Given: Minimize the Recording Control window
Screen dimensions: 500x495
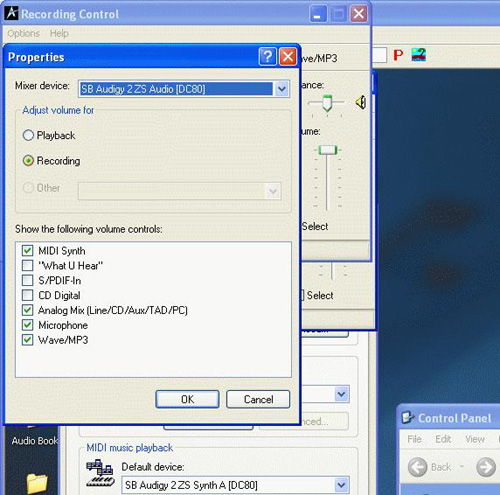Looking at the screenshot, I should coord(318,14).
